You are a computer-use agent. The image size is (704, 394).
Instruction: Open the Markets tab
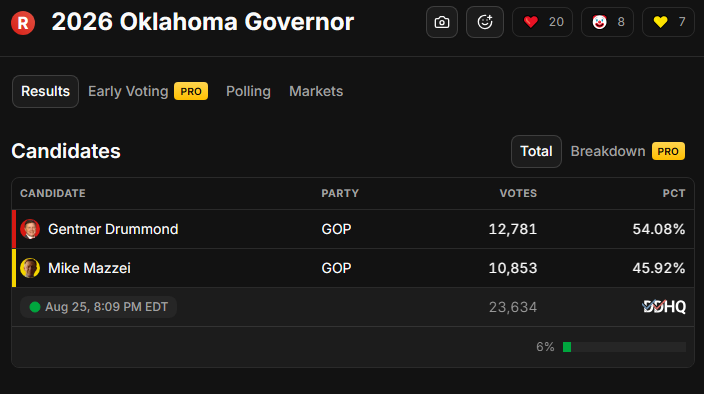316,92
